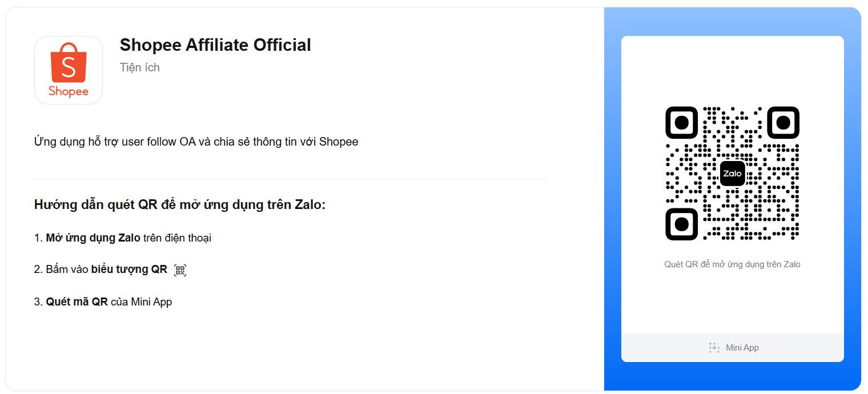Image resolution: width=868 pixels, height=394 pixels.
Task: Click the Hướng dẫn quét QR heading
Action: click(180, 204)
